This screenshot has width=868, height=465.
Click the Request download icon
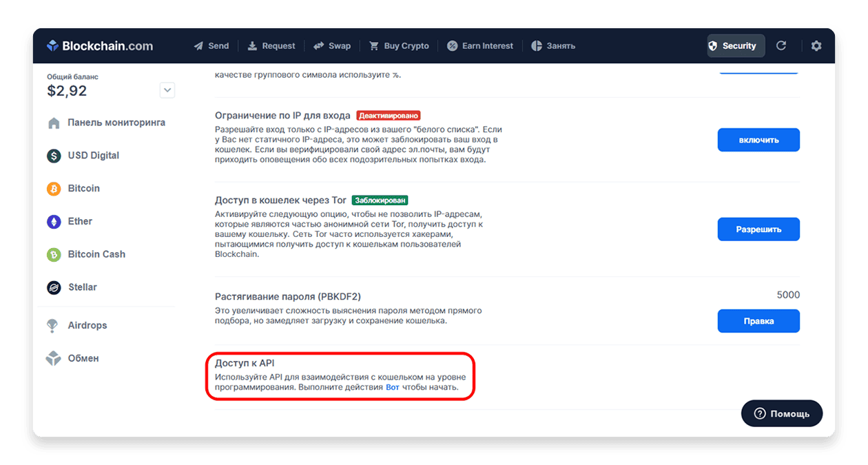click(252, 46)
